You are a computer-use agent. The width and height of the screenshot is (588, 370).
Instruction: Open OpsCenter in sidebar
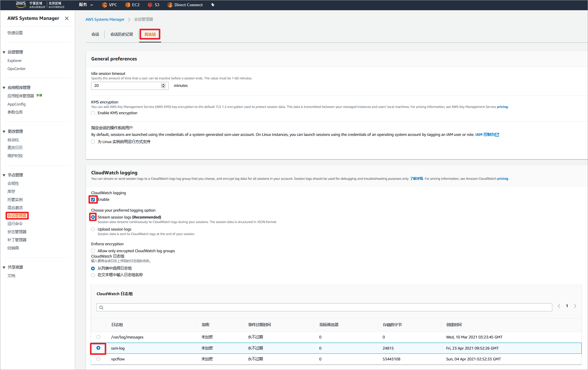17,69
